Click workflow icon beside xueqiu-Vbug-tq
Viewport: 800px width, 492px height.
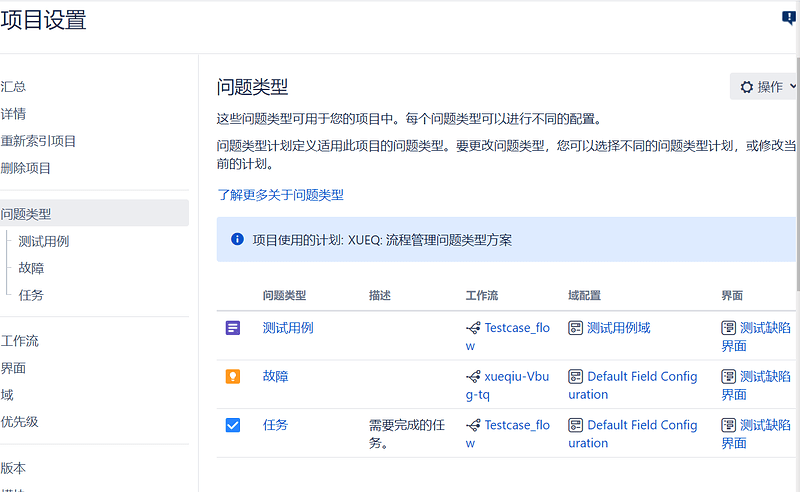coord(473,376)
